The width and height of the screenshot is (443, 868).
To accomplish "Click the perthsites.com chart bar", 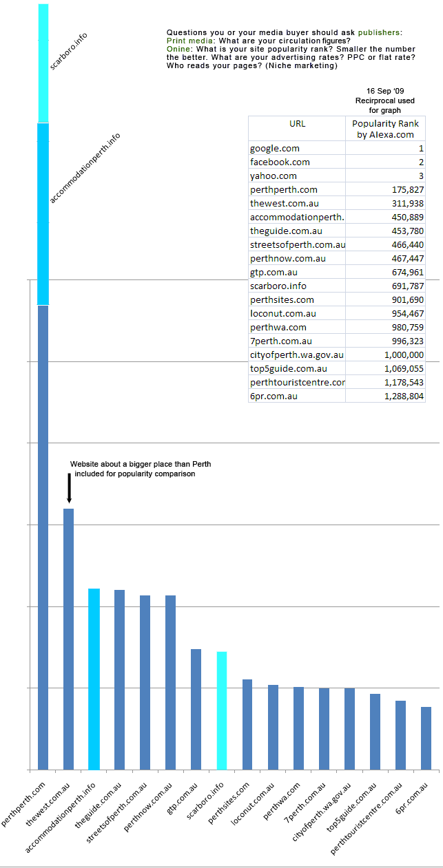I will (247, 724).
